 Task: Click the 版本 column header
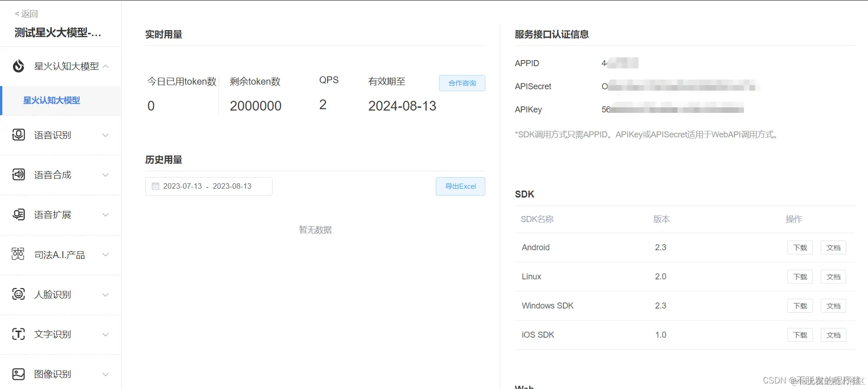662,219
